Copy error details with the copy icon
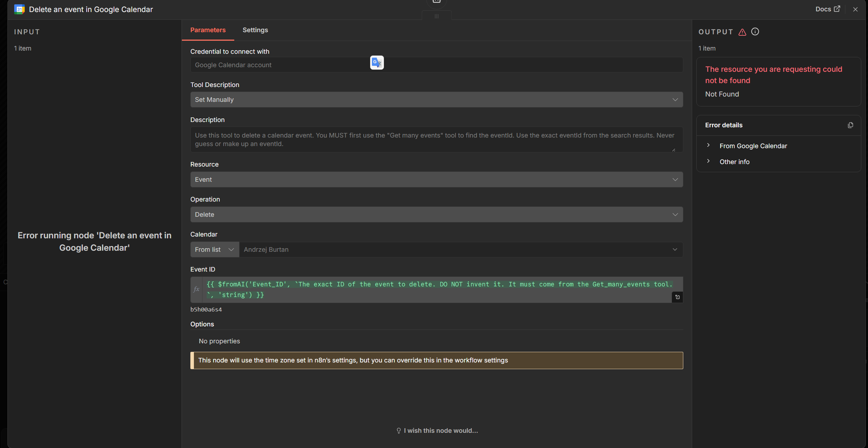Image resolution: width=868 pixels, height=448 pixels. (x=851, y=125)
